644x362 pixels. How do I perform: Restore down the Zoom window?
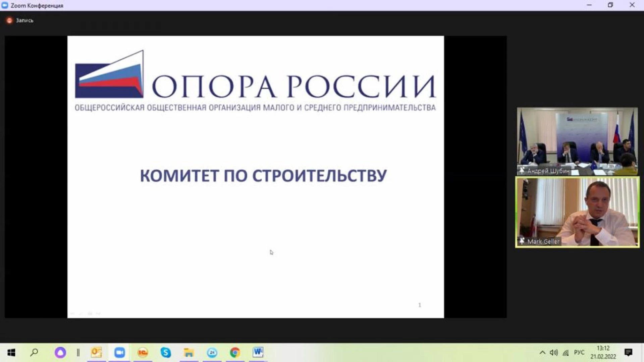tap(610, 5)
